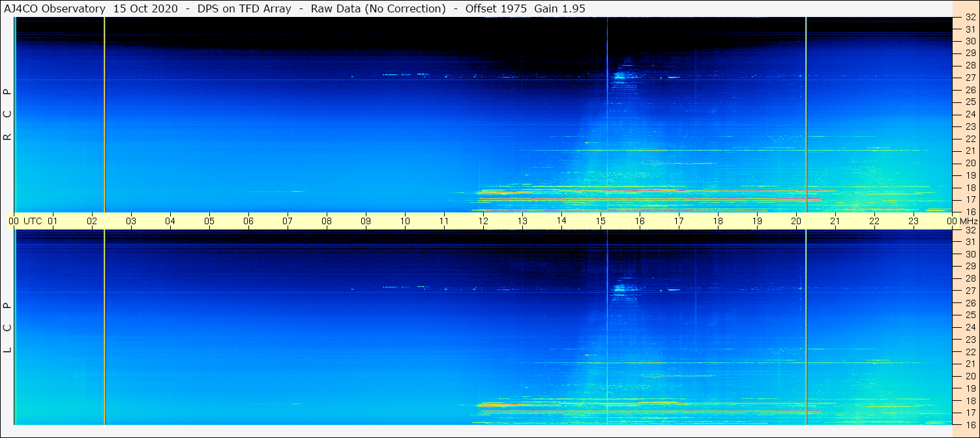
Task: Select the 'DPS on TFD Array' title text
Action: (x=245, y=8)
